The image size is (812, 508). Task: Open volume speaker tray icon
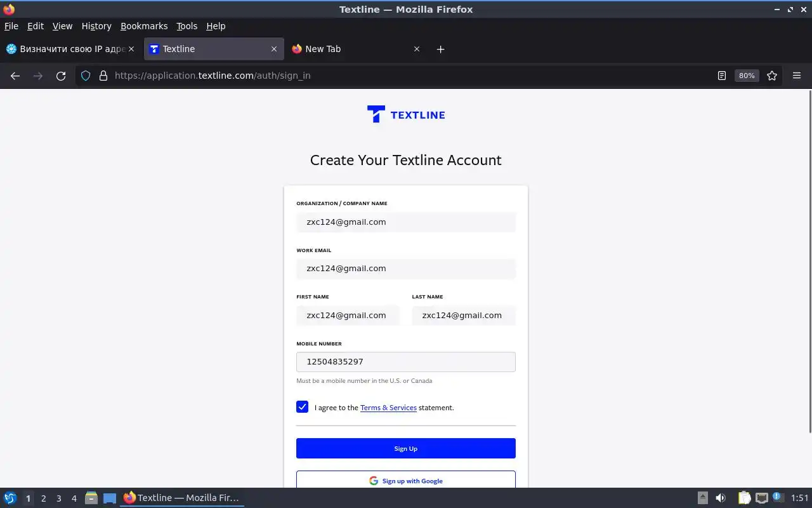(721, 498)
